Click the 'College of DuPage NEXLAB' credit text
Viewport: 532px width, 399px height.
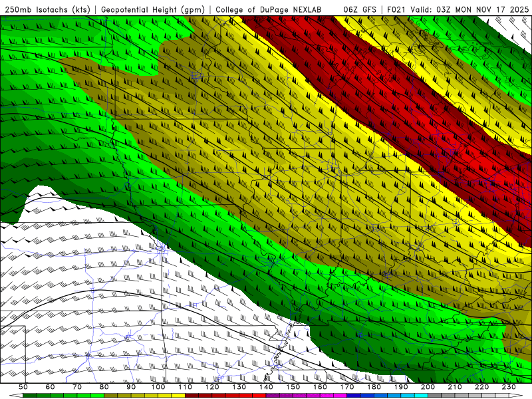(269, 9)
